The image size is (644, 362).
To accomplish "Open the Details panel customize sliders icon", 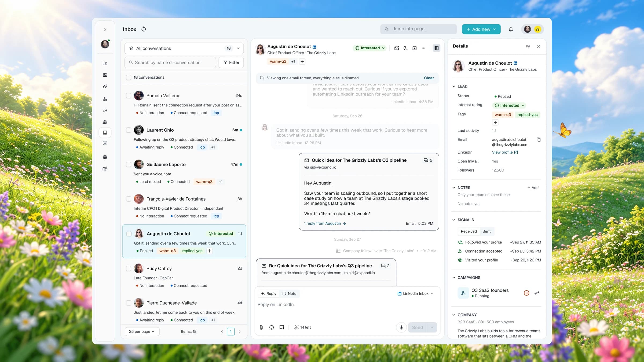I will click(x=528, y=46).
